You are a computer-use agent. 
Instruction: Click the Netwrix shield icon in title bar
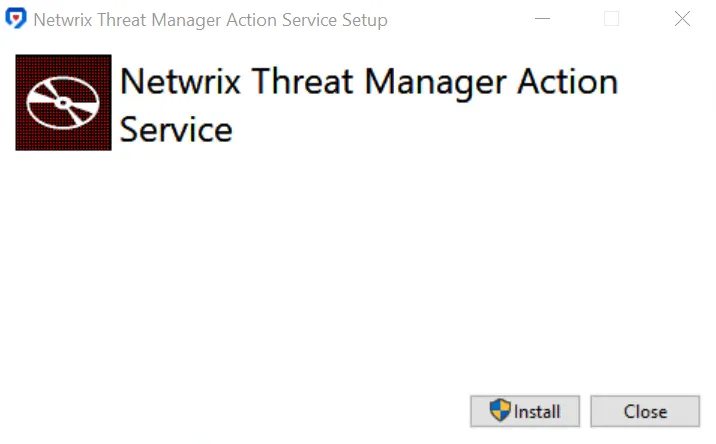(16, 19)
